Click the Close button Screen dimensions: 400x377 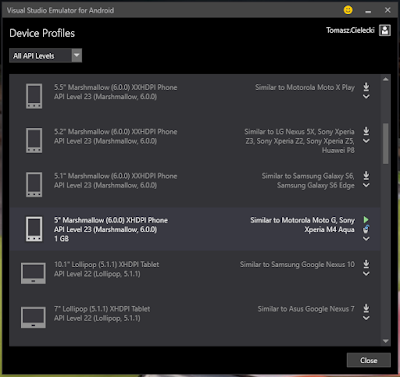369,360
